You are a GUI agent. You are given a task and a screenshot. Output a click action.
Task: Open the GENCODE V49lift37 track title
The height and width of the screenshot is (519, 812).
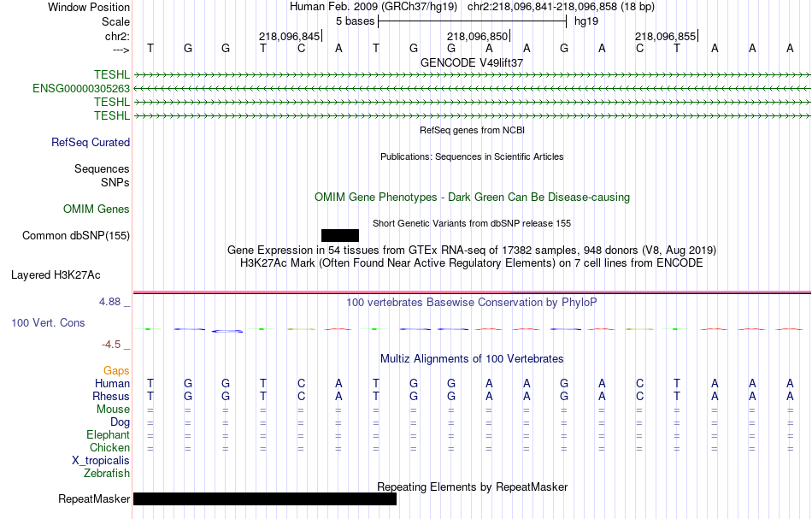472,62
